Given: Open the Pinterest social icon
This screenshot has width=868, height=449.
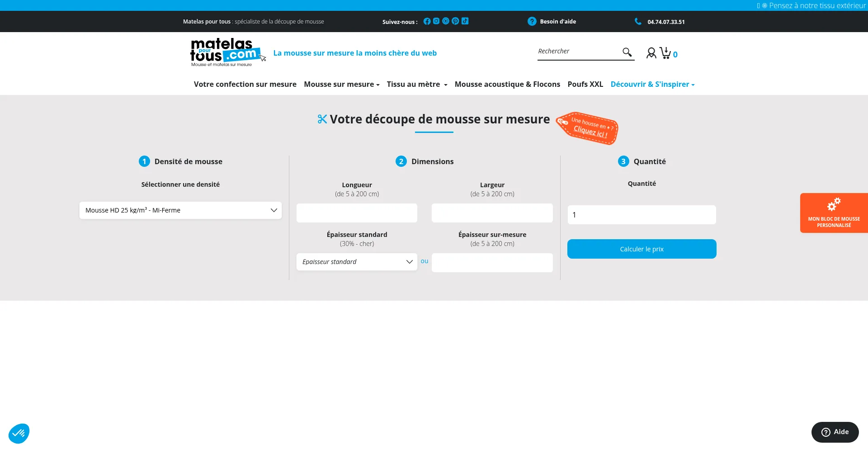Looking at the screenshot, I should (x=455, y=21).
